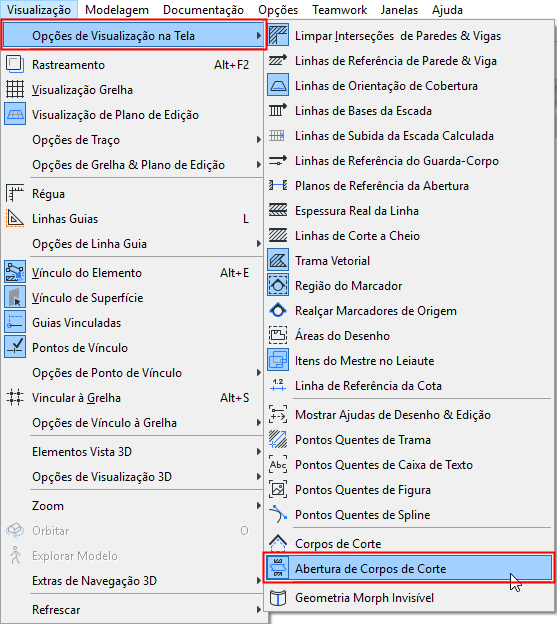Click the Realçar Marcadores de Origem icon

[x=278, y=310]
